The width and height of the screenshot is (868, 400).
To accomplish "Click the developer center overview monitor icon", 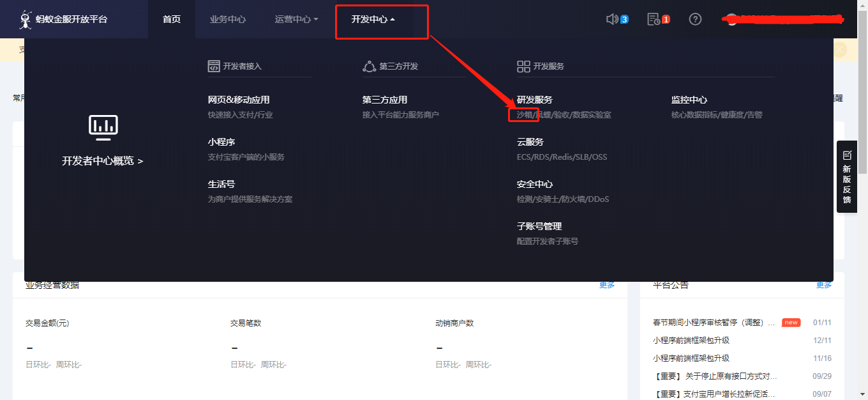I will pyautogui.click(x=103, y=128).
